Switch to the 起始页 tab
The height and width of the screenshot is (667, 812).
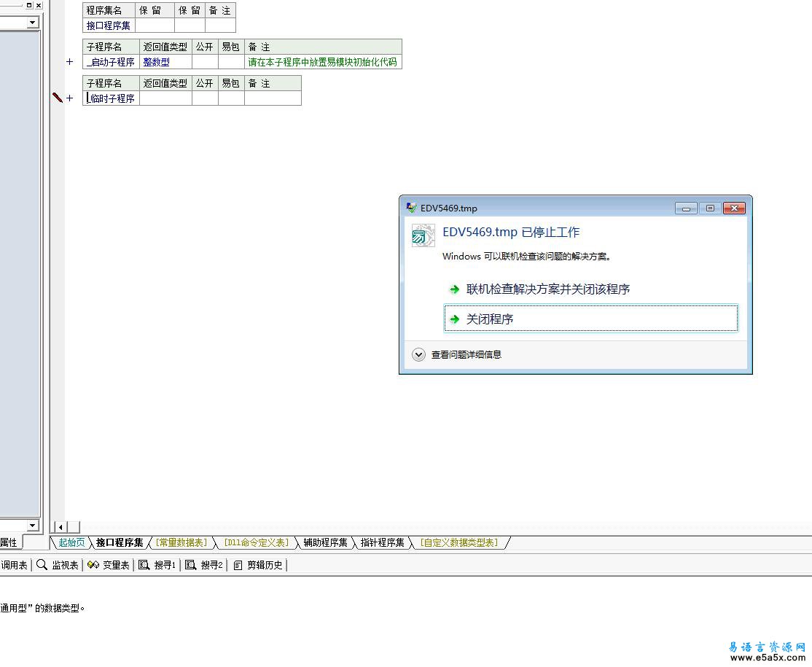(x=71, y=542)
